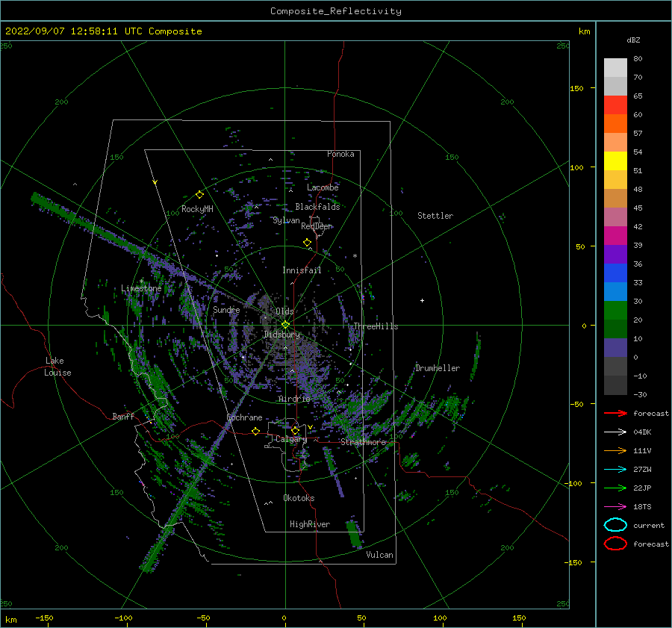The image size is (672, 628).
Task: Click the Limestone label
Action: (x=141, y=288)
